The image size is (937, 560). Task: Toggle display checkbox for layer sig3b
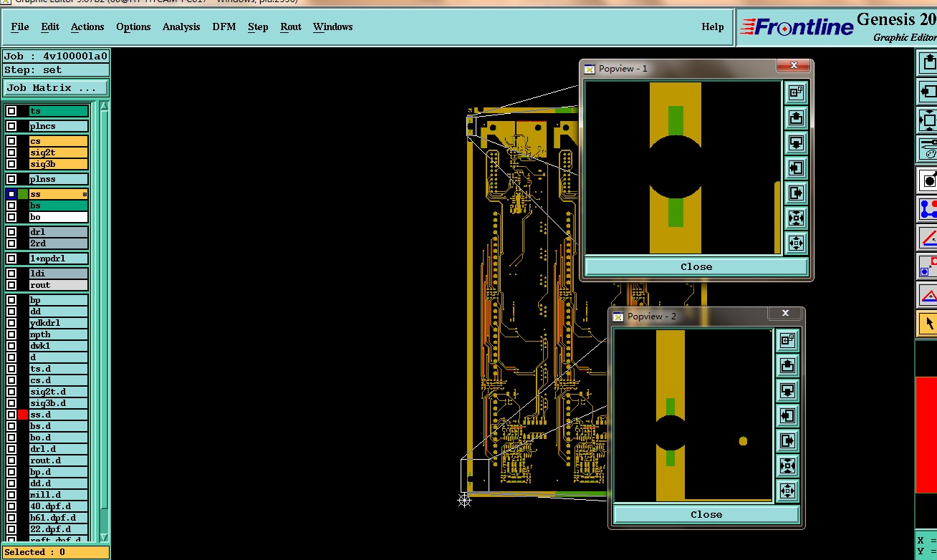11,164
